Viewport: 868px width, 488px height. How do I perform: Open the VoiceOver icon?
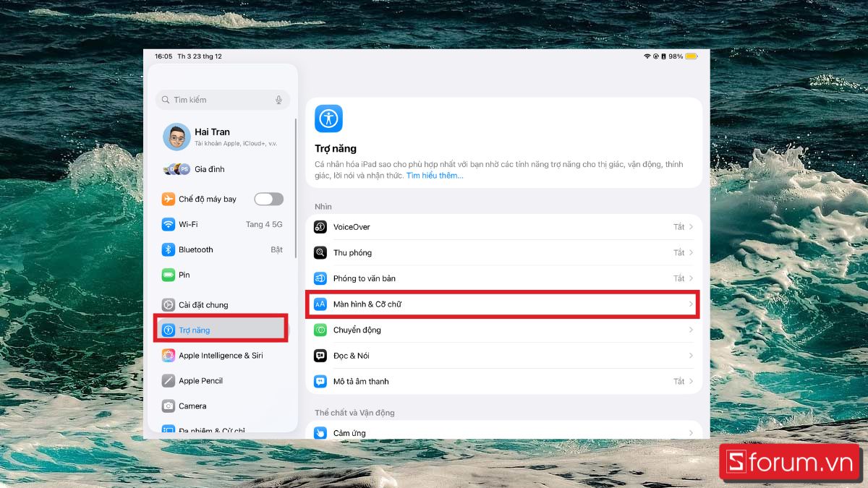pyautogui.click(x=320, y=227)
